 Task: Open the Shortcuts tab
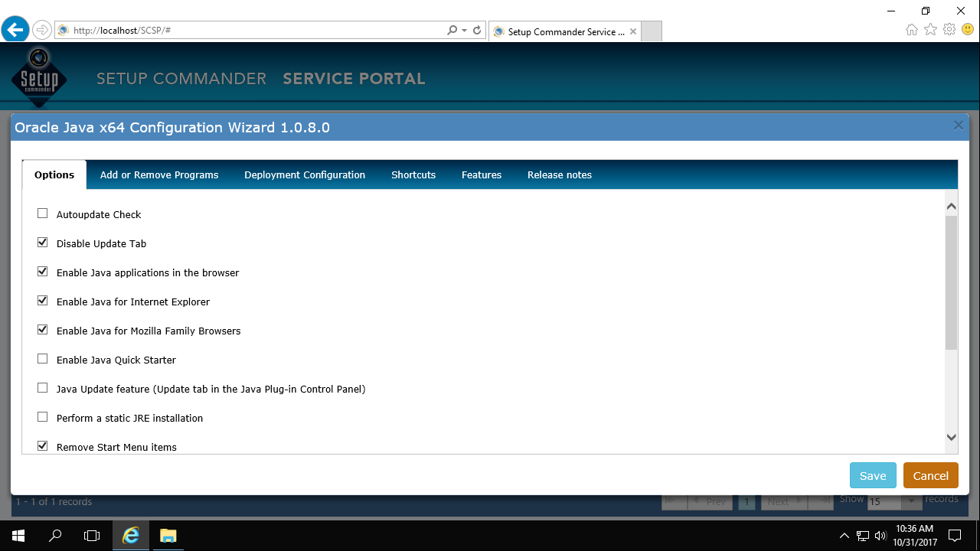[x=413, y=174]
